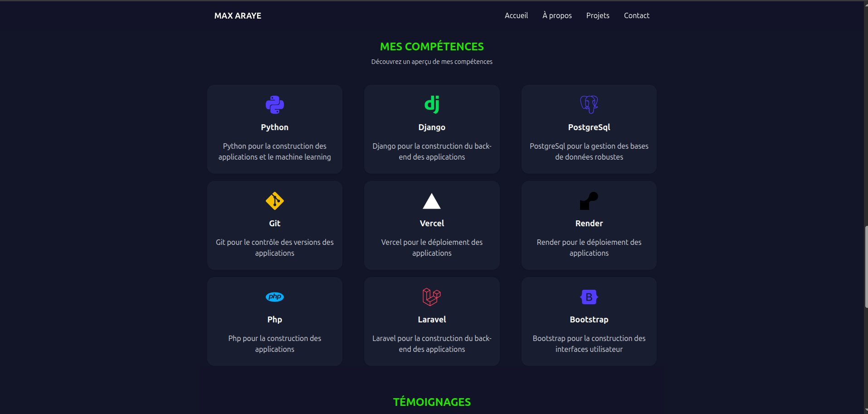This screenshot has width=868, height=414.
Task: Click the blue PHP logo icon
Action: [x=274, y=297]
